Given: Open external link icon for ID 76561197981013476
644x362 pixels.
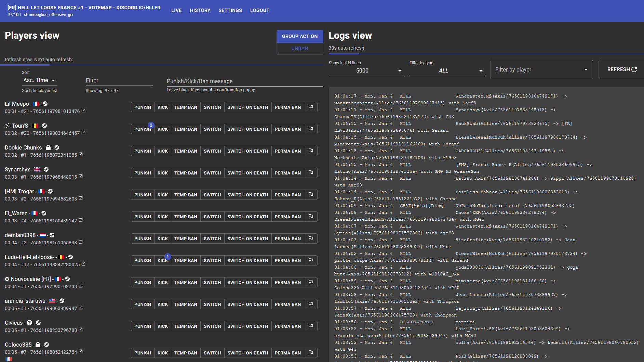Looking at the screenshot, I should [x=83, y=111].
